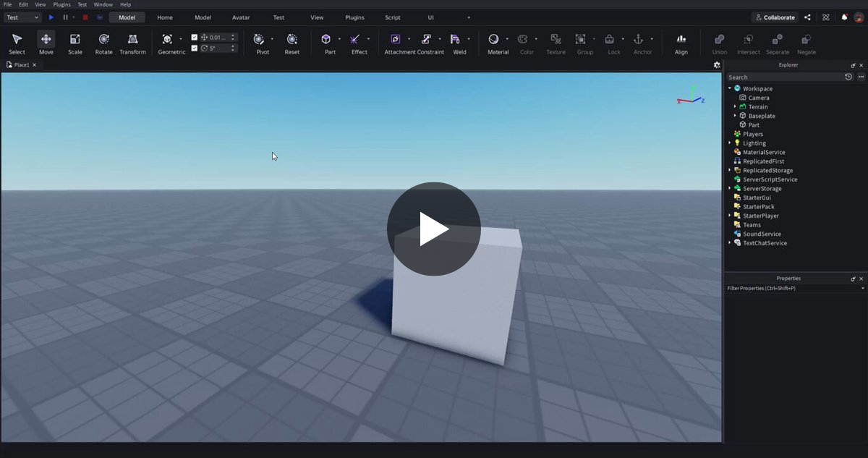Switch to the Avatar ribbon tab
Screen dimensions: 868x458
tap(241, 17)
